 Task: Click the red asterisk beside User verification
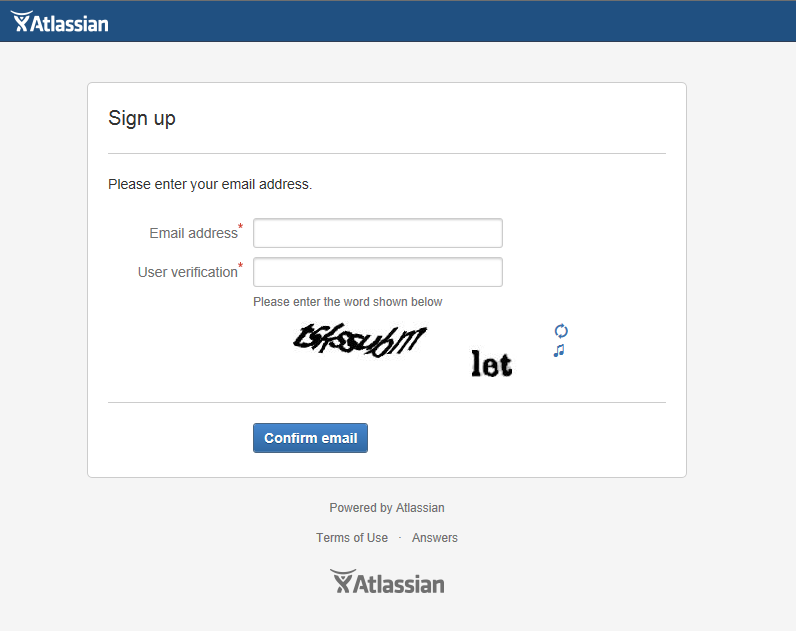241,266
